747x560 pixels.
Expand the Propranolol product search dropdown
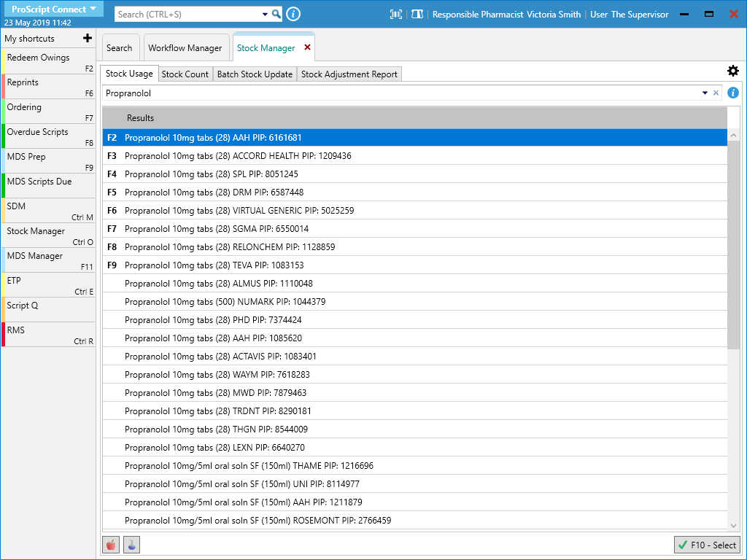[x=705, y=93]
